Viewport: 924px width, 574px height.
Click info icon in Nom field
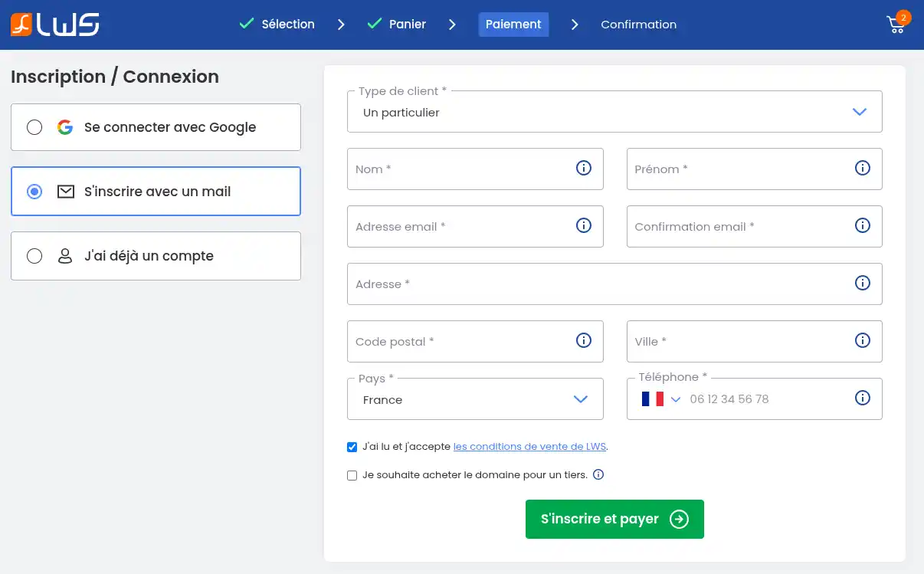tap(584, 168)
